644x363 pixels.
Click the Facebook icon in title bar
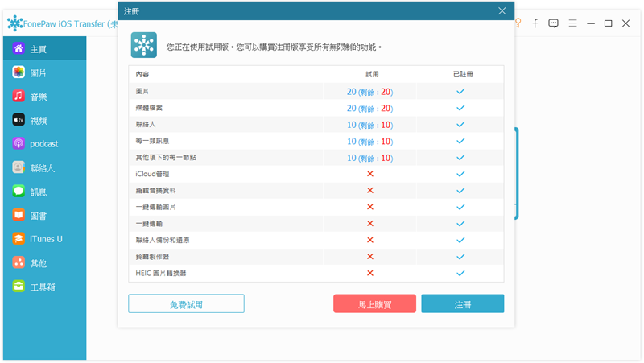click(x=535, y=23)
